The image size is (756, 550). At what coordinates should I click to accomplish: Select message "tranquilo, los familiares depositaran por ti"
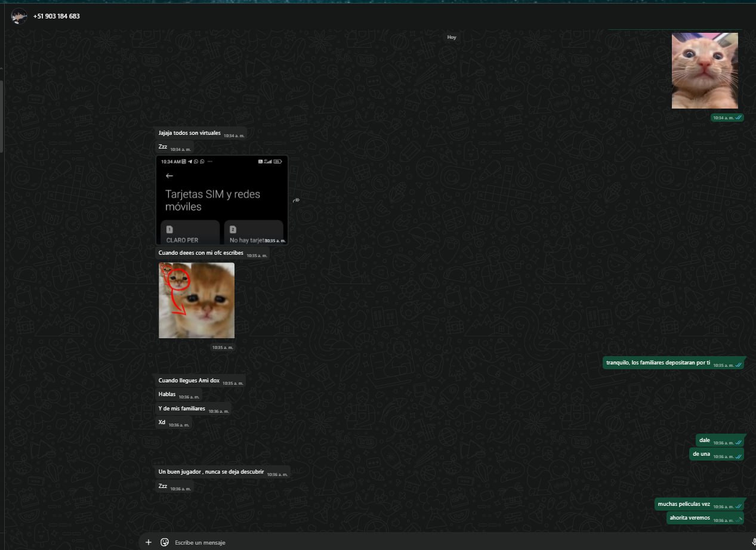tap(658, 363)
